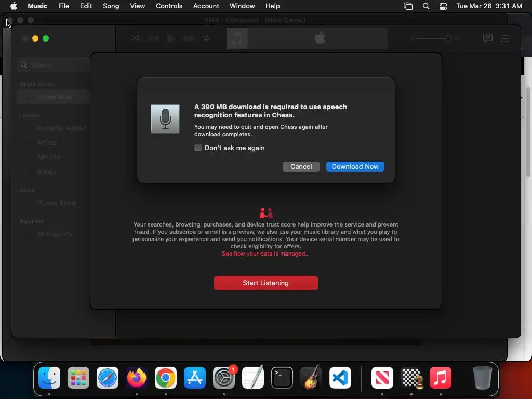Click the next track button

pos(189,38)
